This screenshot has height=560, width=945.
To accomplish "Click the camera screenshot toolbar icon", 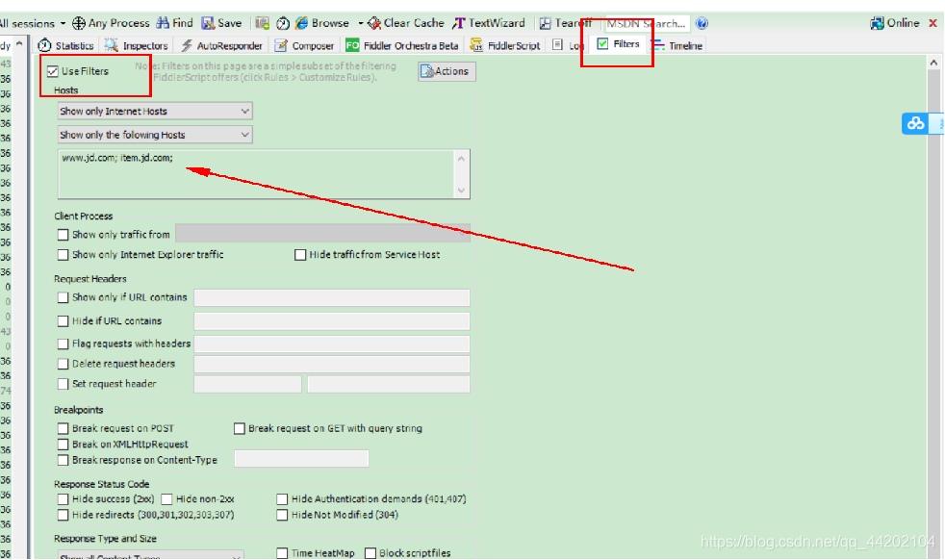I will pos(262,23).
